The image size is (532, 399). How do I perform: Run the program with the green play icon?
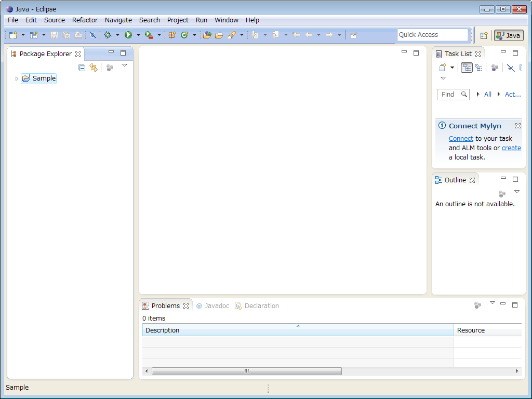[x=128, y=35]
